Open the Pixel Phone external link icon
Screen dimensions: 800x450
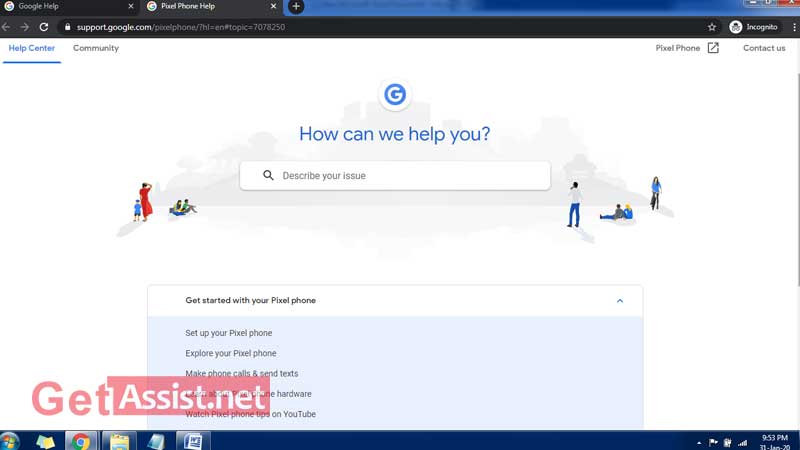point(713,48)
